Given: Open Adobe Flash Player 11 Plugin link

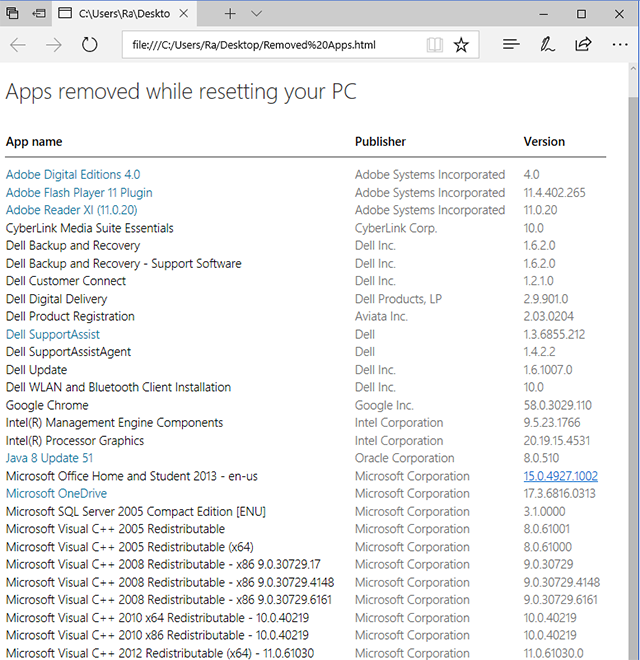Looking at the screenshot, I should (79, 192).
